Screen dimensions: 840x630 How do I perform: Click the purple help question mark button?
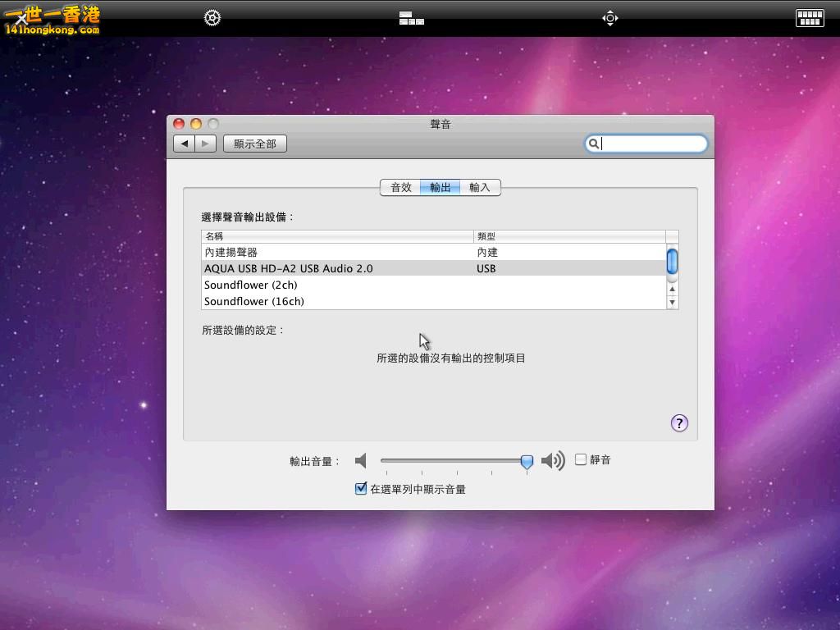(679, 423)
